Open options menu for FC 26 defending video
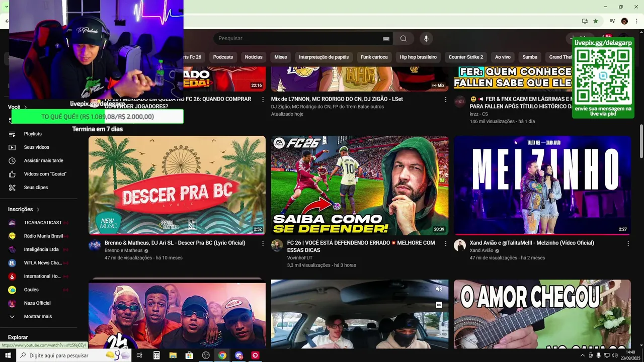644x362 pixels. click(445, 243)
